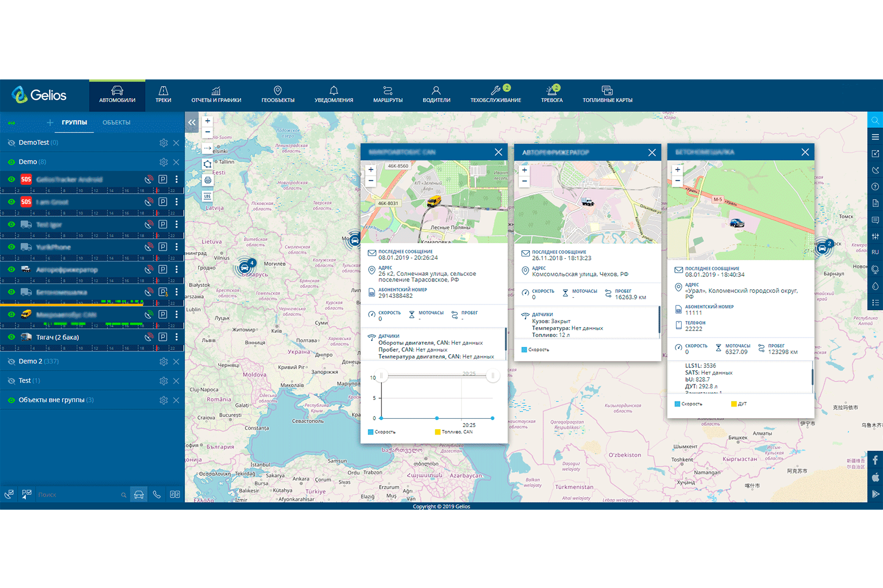Open three-dot menu of first SOS row
The image size is (883, 588).
coord(177,179)
